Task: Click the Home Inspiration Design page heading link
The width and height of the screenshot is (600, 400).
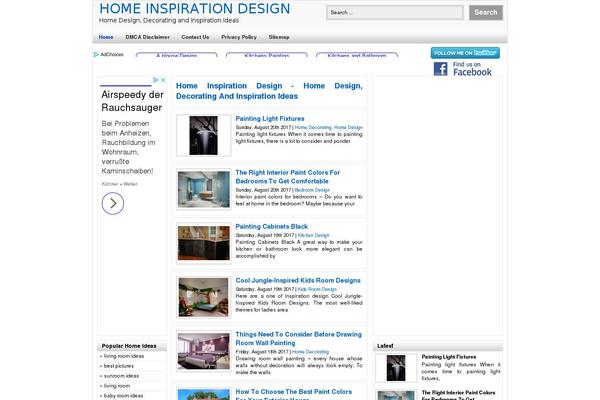Action: click(269, 91)
